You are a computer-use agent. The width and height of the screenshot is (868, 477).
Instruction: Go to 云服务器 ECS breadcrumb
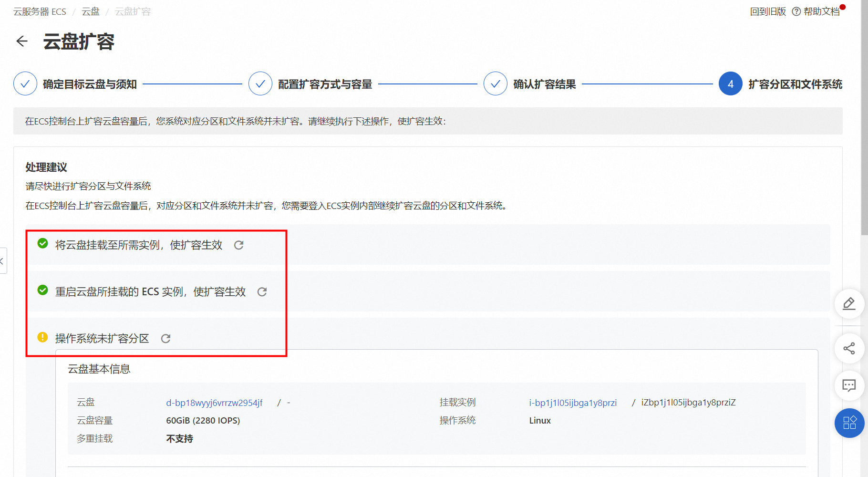click(40, 11)
